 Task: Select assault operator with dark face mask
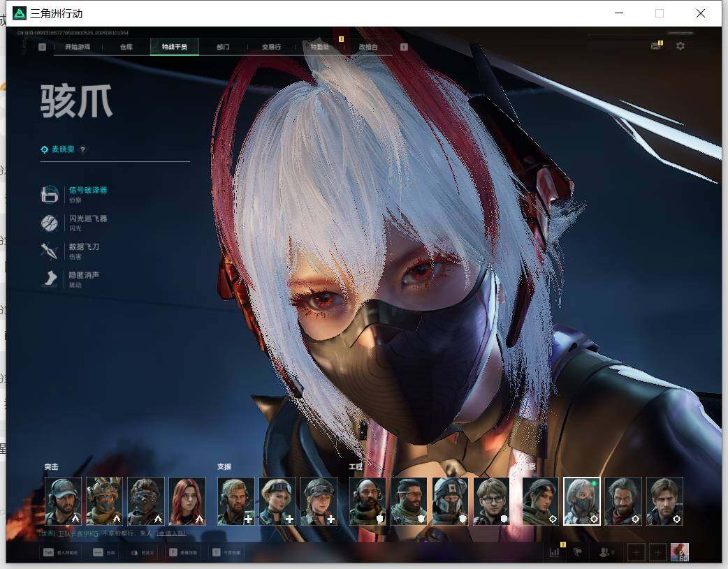(x=146, y=501)
